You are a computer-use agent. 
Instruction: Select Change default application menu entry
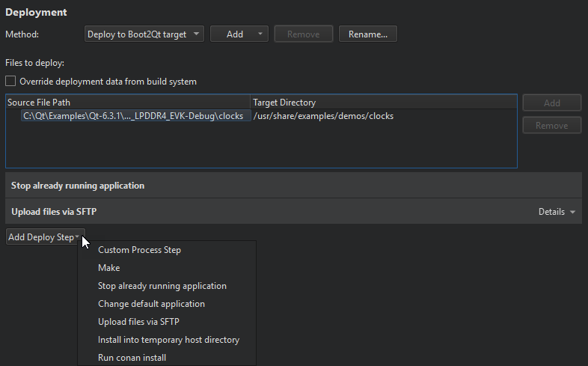(x=151, y=304)
